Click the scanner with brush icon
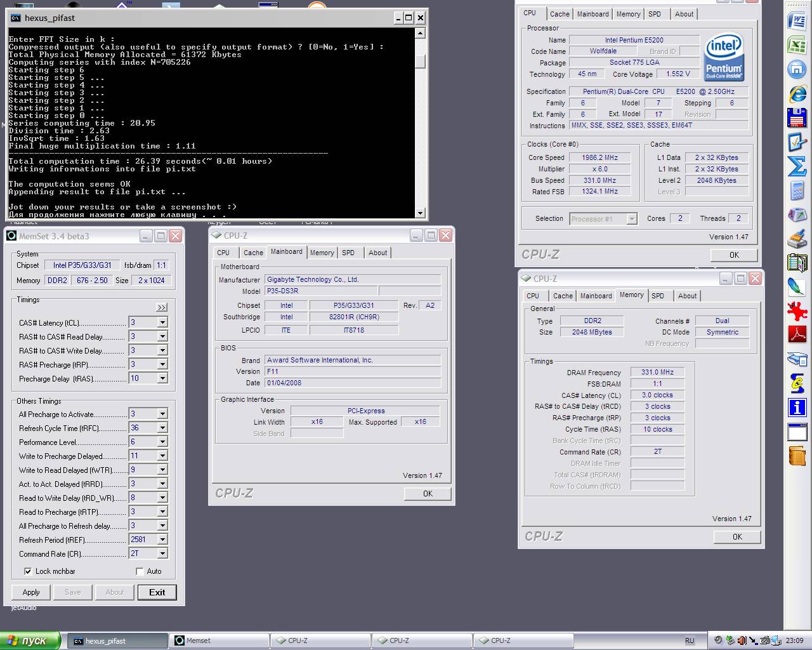This screenshot has height=650, width=812. tap(797, 239)
